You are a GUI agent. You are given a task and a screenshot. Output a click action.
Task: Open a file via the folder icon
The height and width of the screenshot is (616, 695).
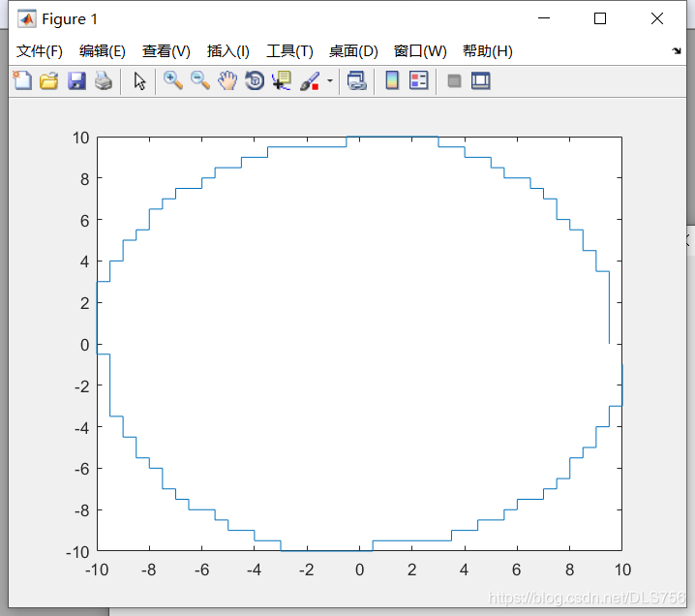pyautogui.click(x=49, y=81)
